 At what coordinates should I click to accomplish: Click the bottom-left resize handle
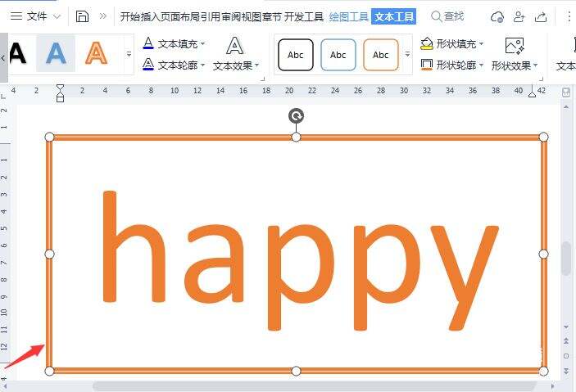coord(49,371)
